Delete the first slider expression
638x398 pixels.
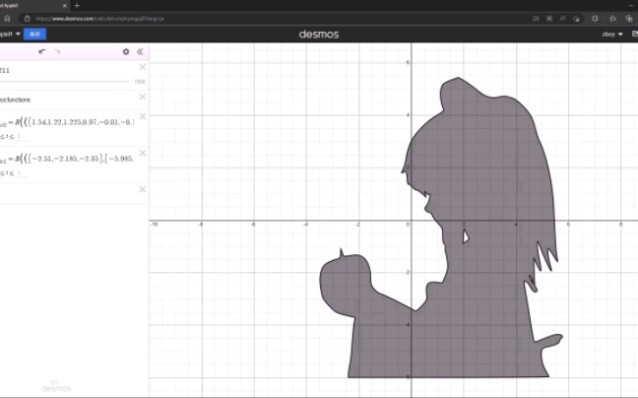pyautogui.click(x=142, y=67)
